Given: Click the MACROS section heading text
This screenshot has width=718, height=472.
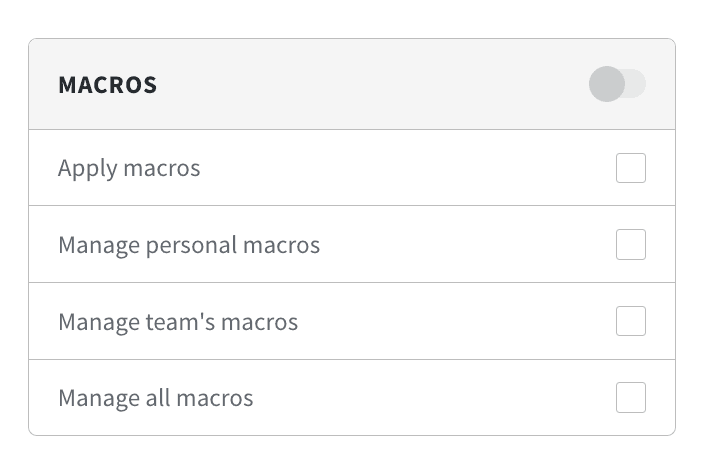Looking at the screenshot, I should (x=108, y=85).
